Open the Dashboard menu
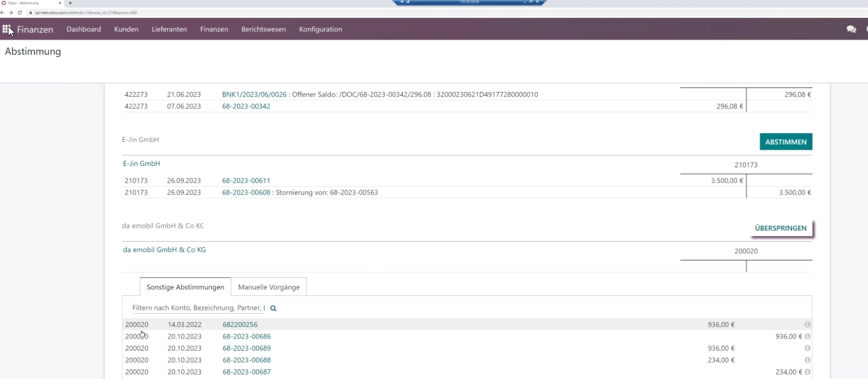This screenshot has width=868, height=379. pyautogui.click(x=83, y=30)
